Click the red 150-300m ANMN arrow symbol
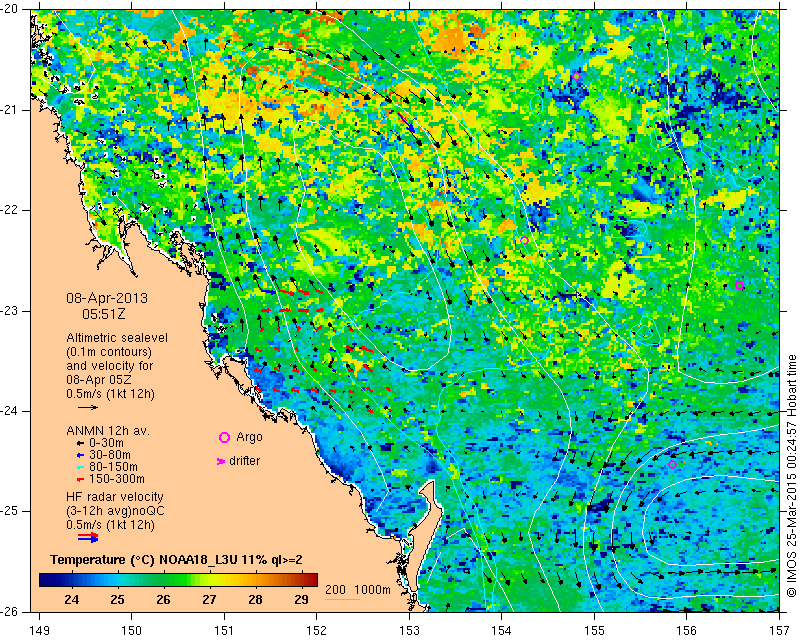The image size is (800, 640). pyautogui.click(x=80, y=480)
